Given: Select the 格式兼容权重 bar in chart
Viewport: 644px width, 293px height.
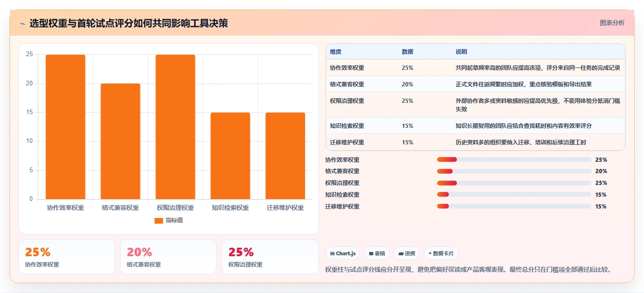Looking at the screenshot, I should (120, 141).
